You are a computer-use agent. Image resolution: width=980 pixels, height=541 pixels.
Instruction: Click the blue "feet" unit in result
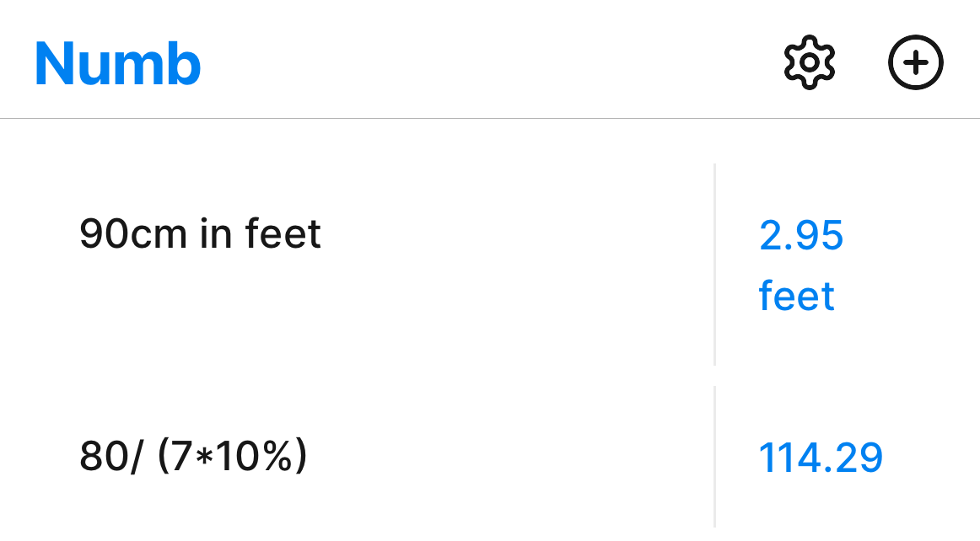pyautogui.click(x=796, y=297)
